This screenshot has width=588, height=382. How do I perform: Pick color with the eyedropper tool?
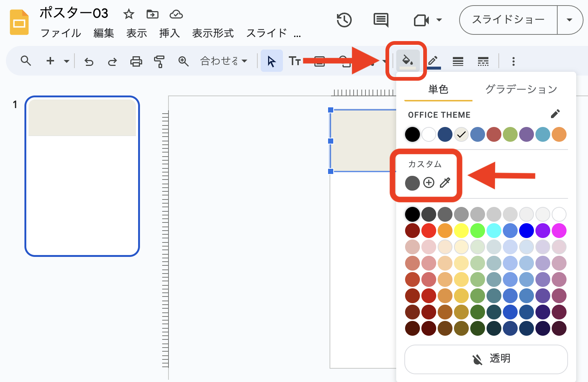coord(445,182)
